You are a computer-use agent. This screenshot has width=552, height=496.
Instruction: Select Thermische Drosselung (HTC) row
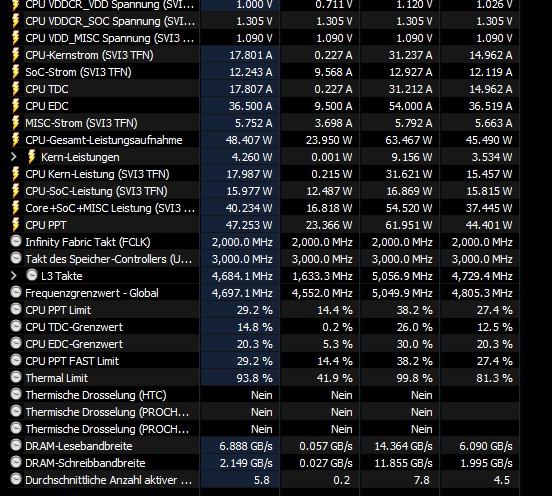coord(264,395)
